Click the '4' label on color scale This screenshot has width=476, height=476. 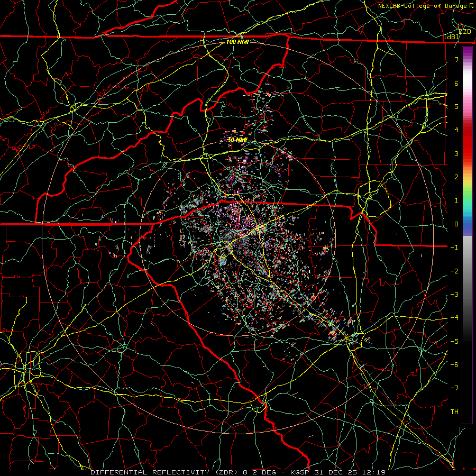[x=456, y=130]
